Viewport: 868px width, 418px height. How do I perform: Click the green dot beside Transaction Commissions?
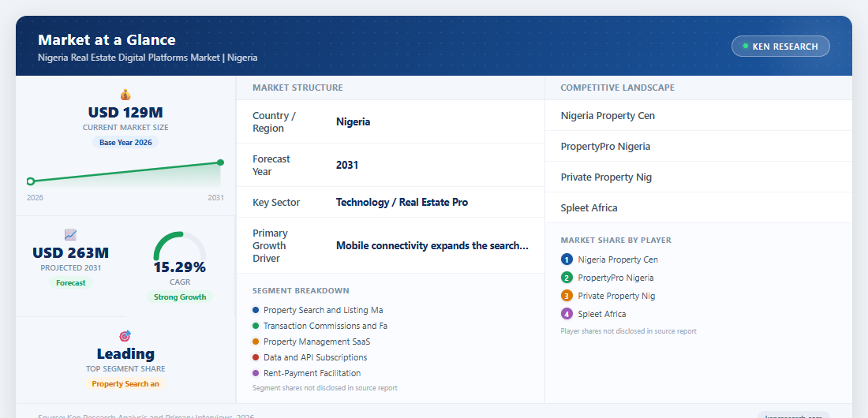pos(256,326)
